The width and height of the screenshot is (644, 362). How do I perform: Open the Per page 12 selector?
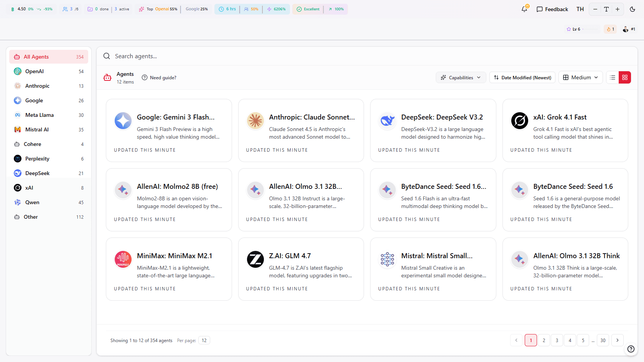coord(204,341)
